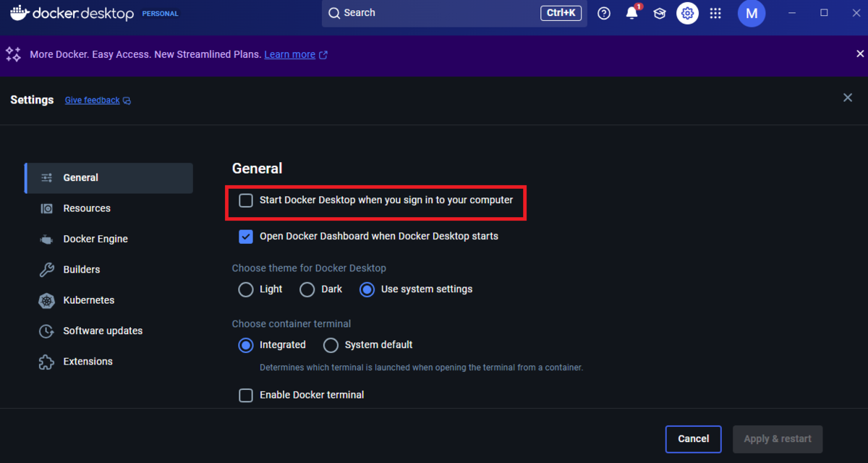868x463 pixels.
Task: Click the Choose theme for Docker Desktop label
Action: pos(309,268)
